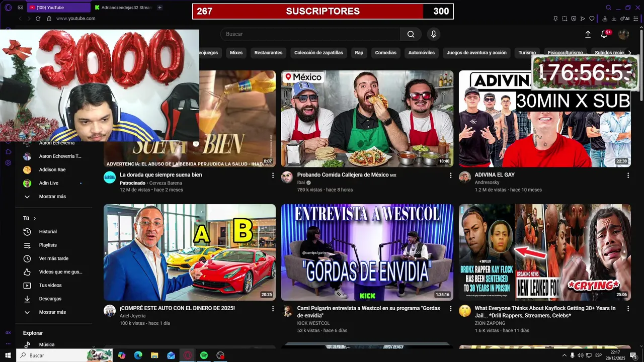Click the YouTube Buscar search field
This screenshot has width=644, height=362.
310,34
